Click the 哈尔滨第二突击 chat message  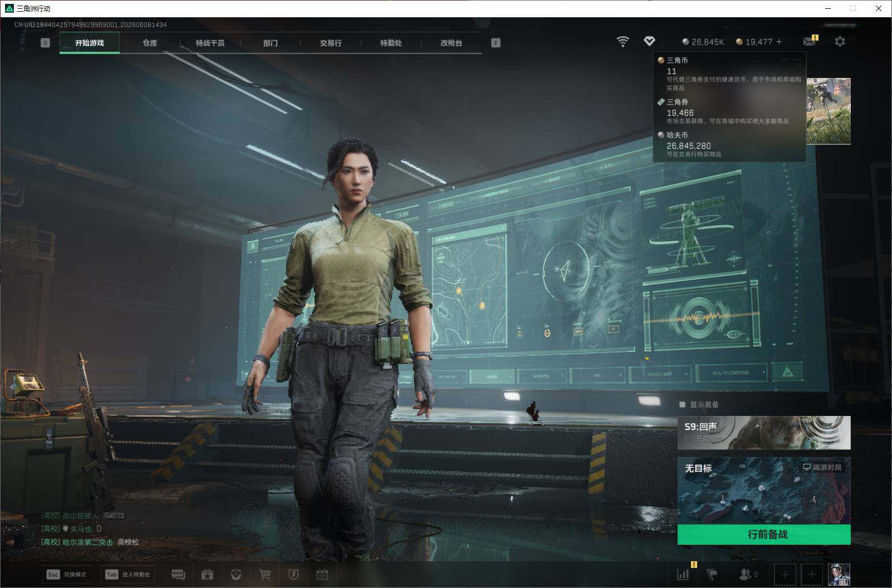click(90, 542)
